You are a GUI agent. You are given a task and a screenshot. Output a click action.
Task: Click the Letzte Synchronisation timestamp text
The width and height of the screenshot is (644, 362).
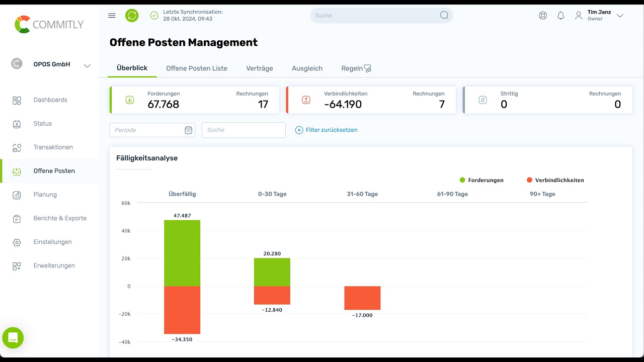coord(193,15)
